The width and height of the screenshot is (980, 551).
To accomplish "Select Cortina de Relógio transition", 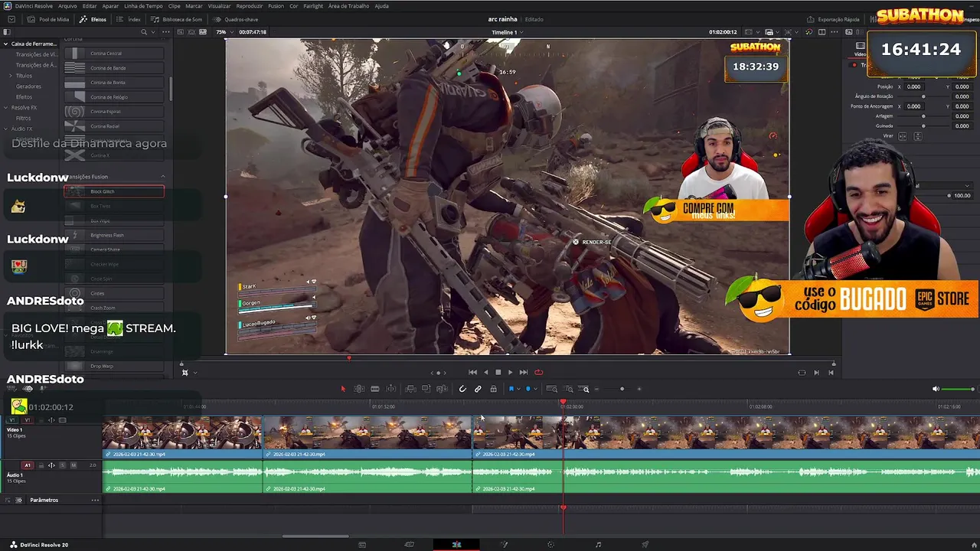I will [114, 97].
